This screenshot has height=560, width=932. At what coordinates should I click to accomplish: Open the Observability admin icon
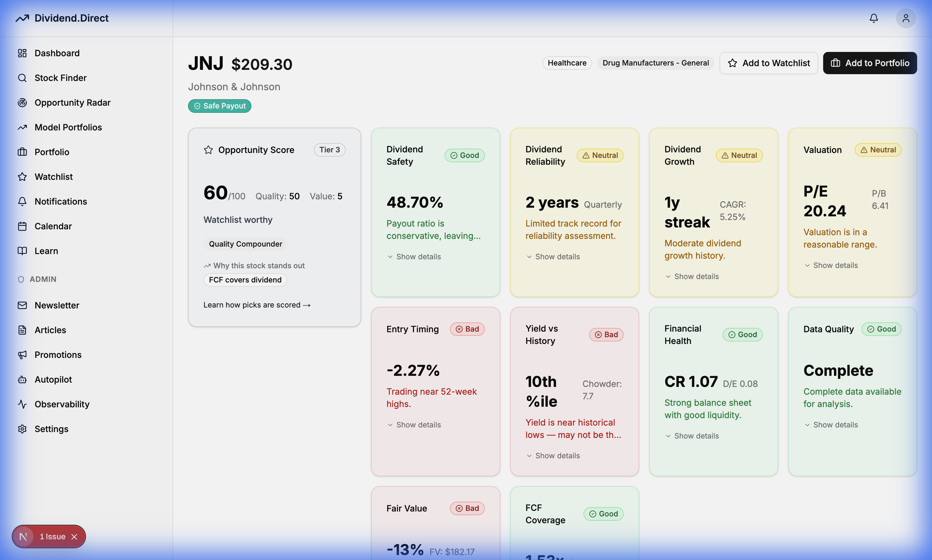pos(22,404)
